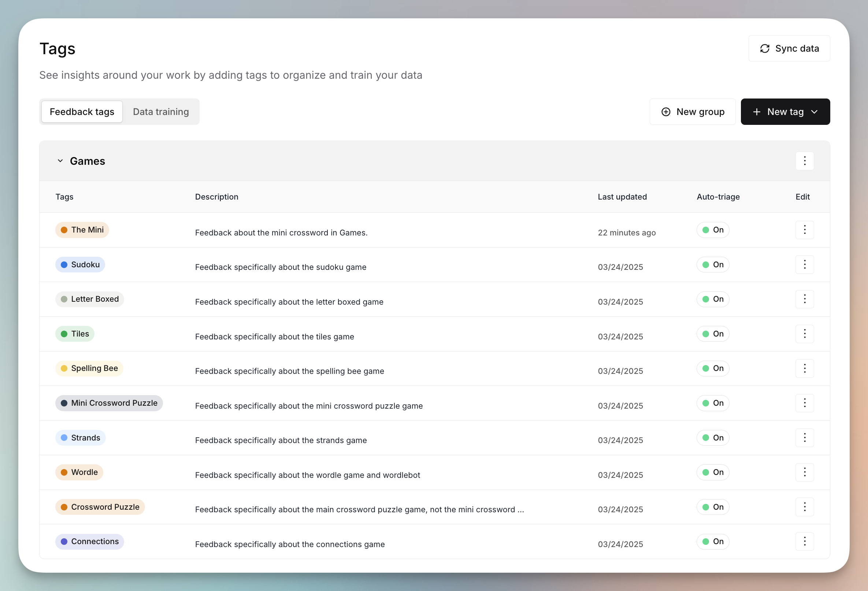Click 'Feedback about the mini crossword in Games.'
The height and width of the screenshot is (591, 868).
click(281, 233)
